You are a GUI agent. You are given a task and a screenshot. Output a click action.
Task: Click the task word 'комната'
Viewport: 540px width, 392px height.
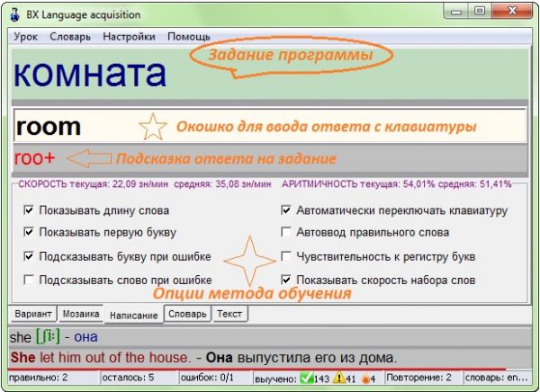90,73
